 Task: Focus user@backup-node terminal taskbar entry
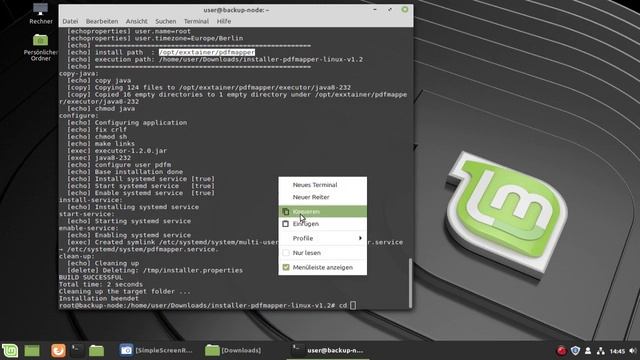pyautogui.click(x=328, y=350)
